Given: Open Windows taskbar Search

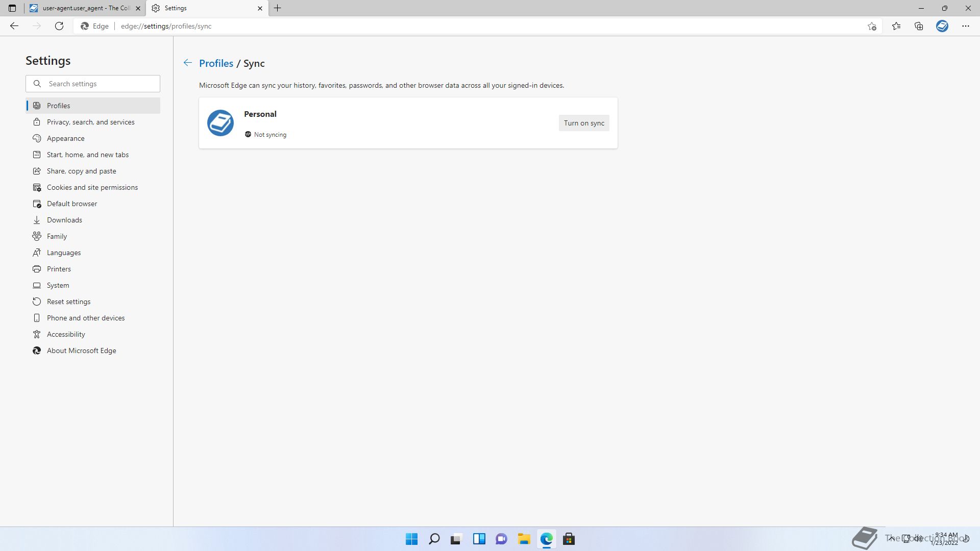Looking at the screenshot, I should [434, 539].
